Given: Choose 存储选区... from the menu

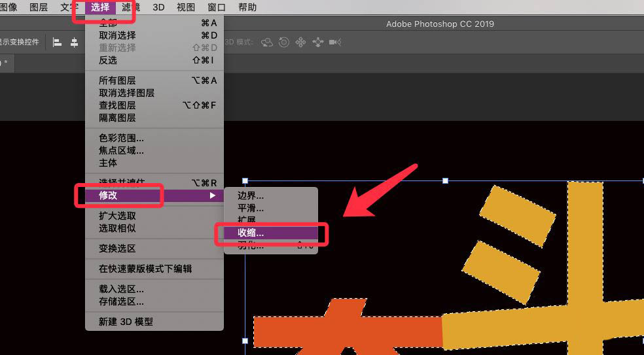Looking at the screenshot, I should (154, 302).
